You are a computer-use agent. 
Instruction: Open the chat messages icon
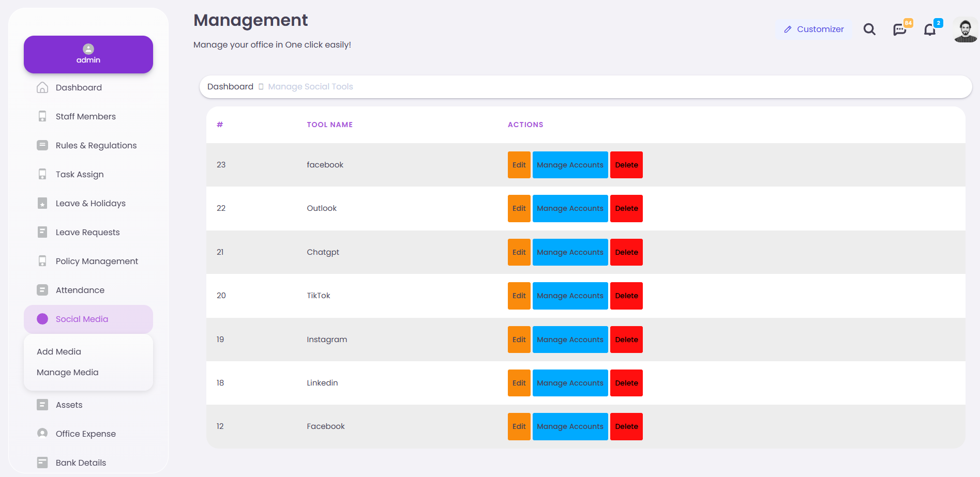(900, 29)
